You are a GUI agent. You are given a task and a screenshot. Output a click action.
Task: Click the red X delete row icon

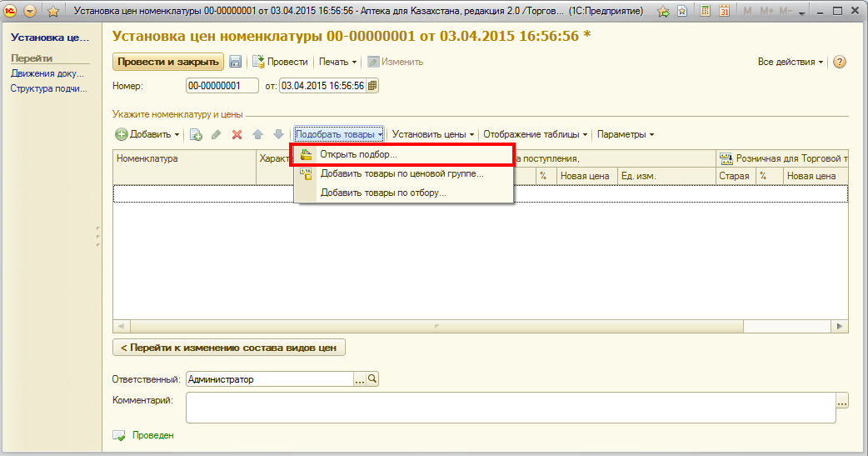click(237, 134)
